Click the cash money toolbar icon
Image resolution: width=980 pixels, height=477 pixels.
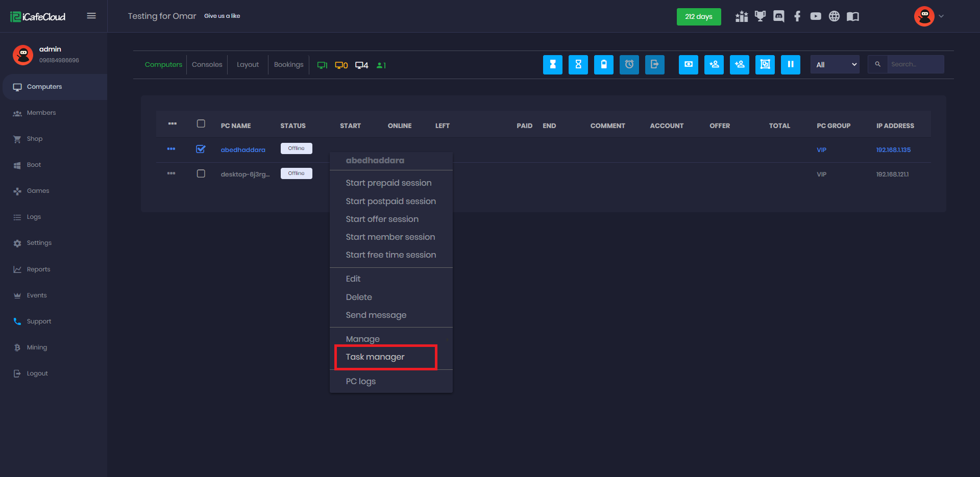688,65
